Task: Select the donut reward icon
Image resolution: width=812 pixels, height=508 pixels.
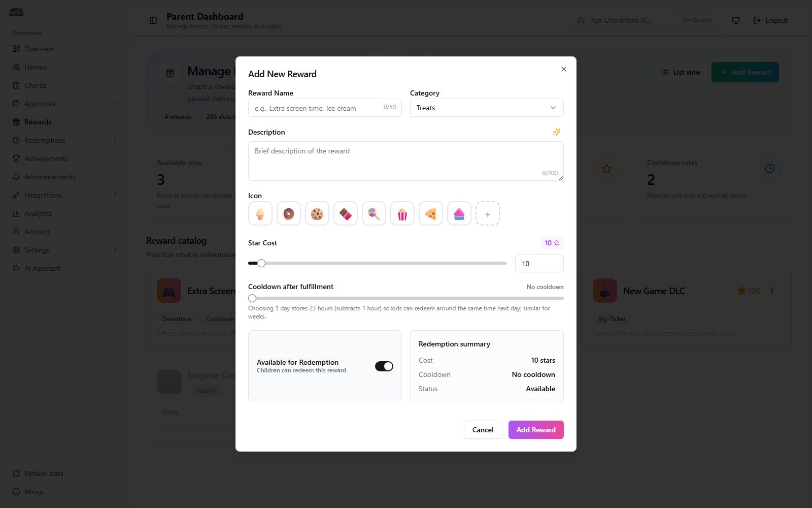Action: pos(289,213)
